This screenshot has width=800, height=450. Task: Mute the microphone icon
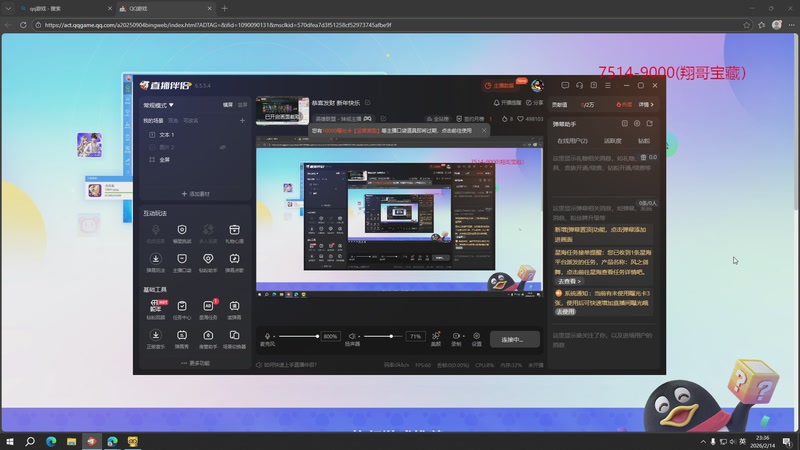[267, 336]
